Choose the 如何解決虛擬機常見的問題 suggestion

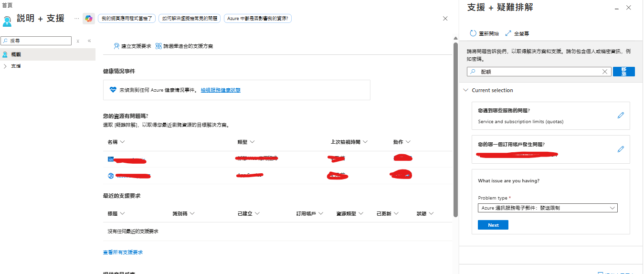pyautogui.click(x=190, y=19)
